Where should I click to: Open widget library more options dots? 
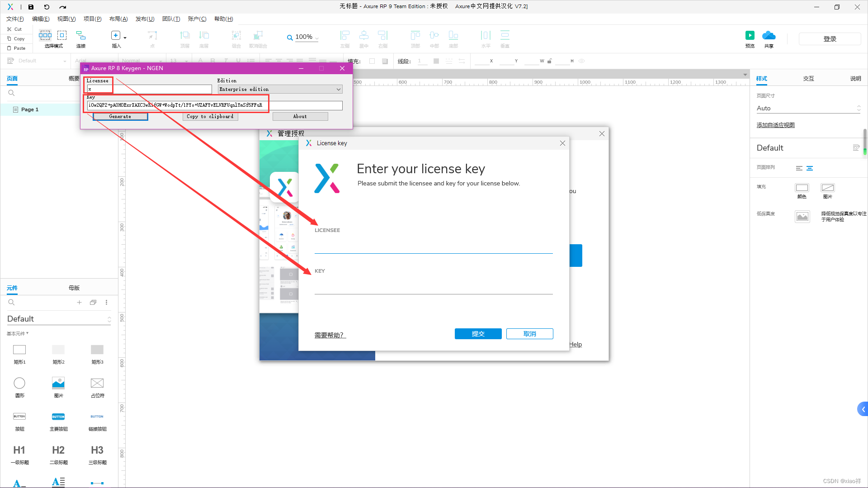point(107,302)
